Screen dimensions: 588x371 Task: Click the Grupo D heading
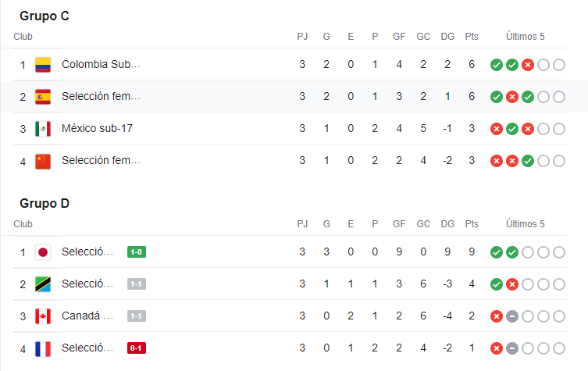[x=45, y=204]
